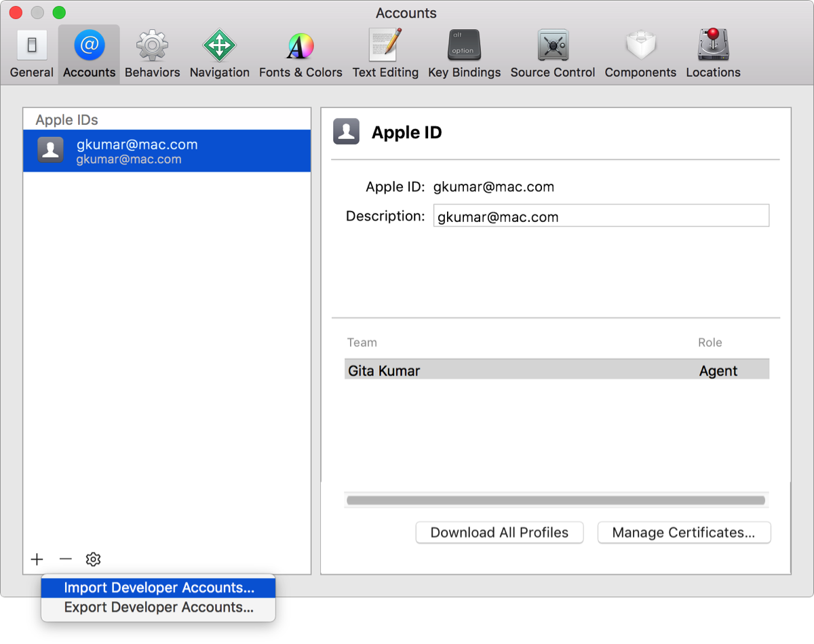The height and width of the screenshot is (644, 814).
Task: Click the Description text field
Action: [x=601, y=216]
